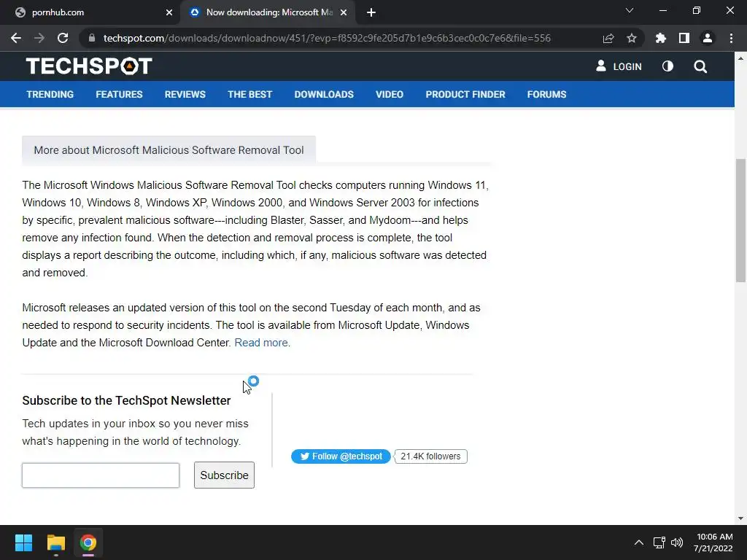
Task: Open THE BEST menu item
Action: coord(249,94)
